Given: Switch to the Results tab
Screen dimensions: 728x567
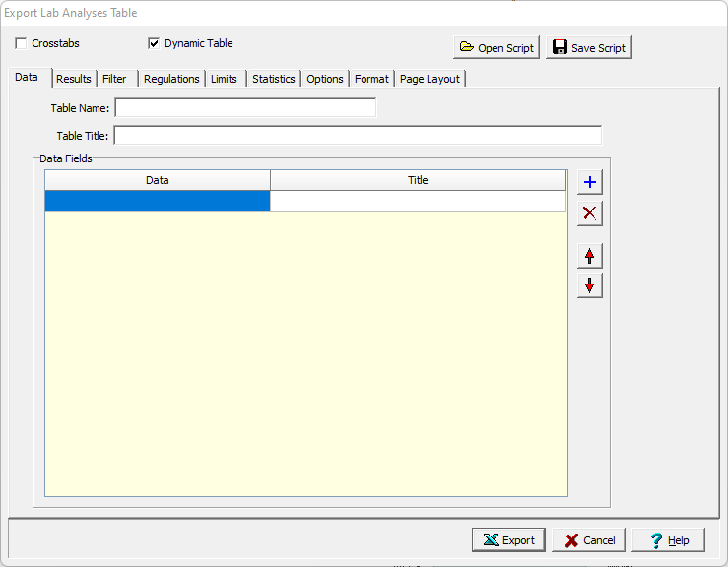Looking at the screenshot, I should [x=74, y=79].
